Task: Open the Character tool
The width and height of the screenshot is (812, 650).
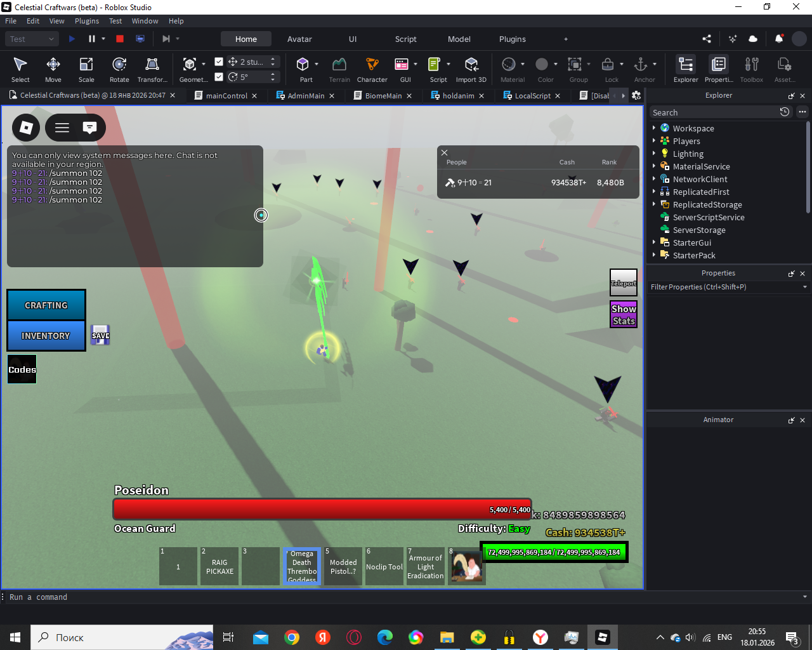Action: tap(372, 69)
